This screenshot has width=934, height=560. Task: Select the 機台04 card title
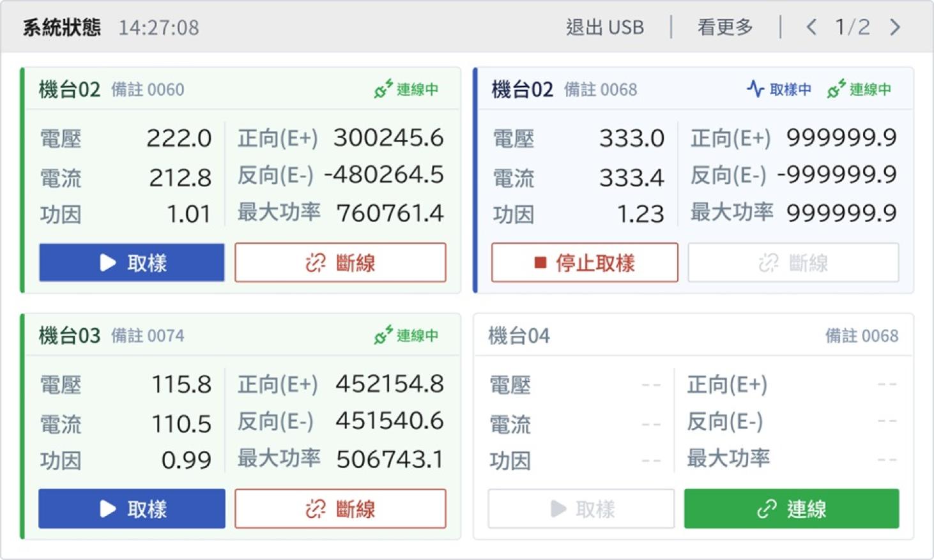[x=519, y=335]
